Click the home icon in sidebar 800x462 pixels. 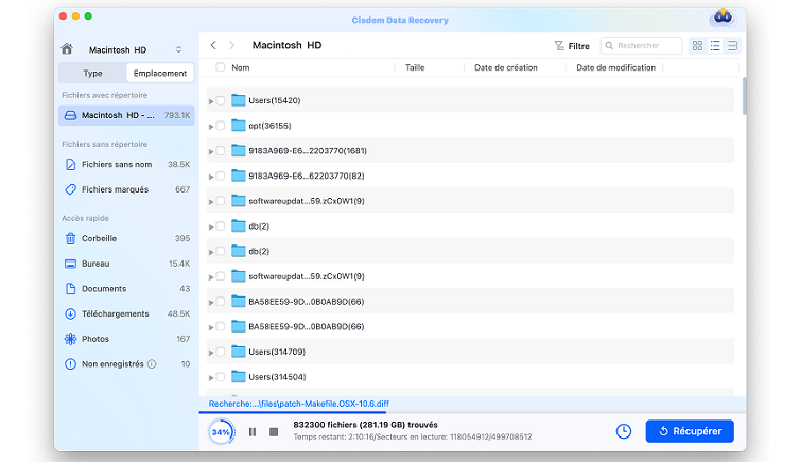67,49
